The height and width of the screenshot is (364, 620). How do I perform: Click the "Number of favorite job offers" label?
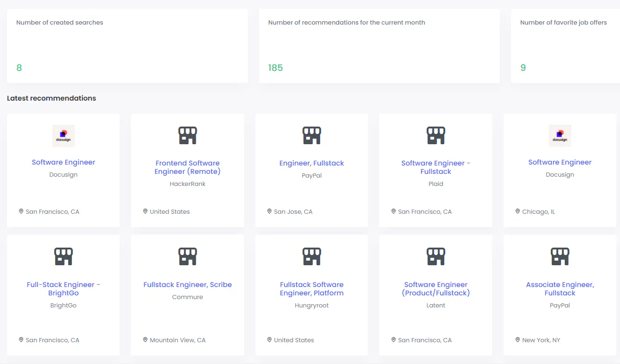click(563, 22)
